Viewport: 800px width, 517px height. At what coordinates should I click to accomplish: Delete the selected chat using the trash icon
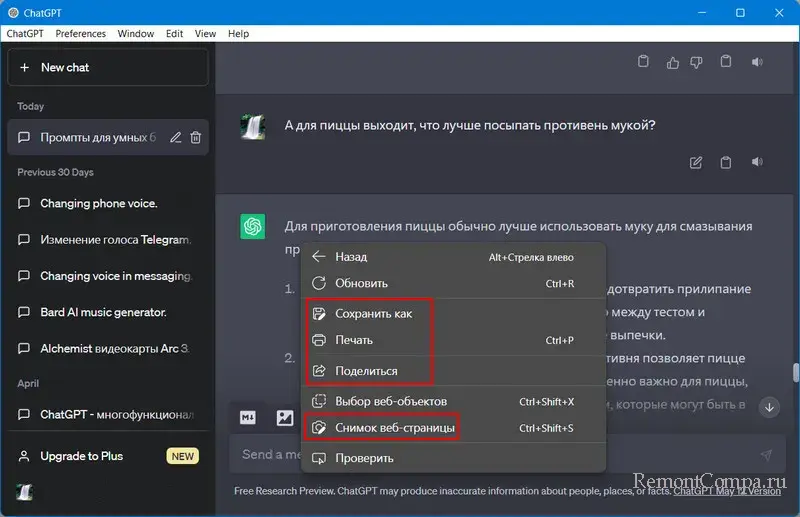coord(196,138)
